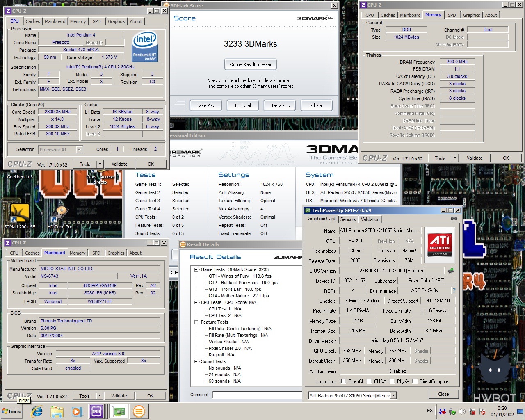Open Processor #1 selection dropdown
Screen dimensions: 525x420
(79, 150)
